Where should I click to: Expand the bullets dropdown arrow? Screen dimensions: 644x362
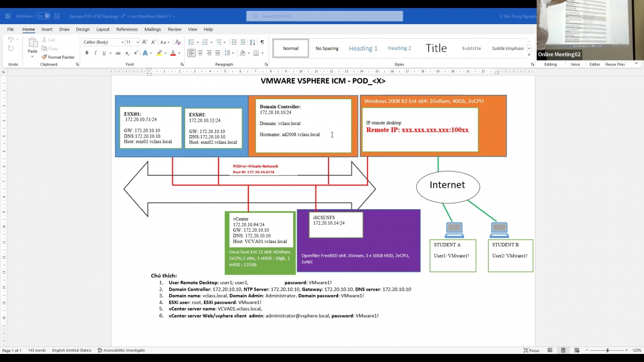[x=197, y=42]
